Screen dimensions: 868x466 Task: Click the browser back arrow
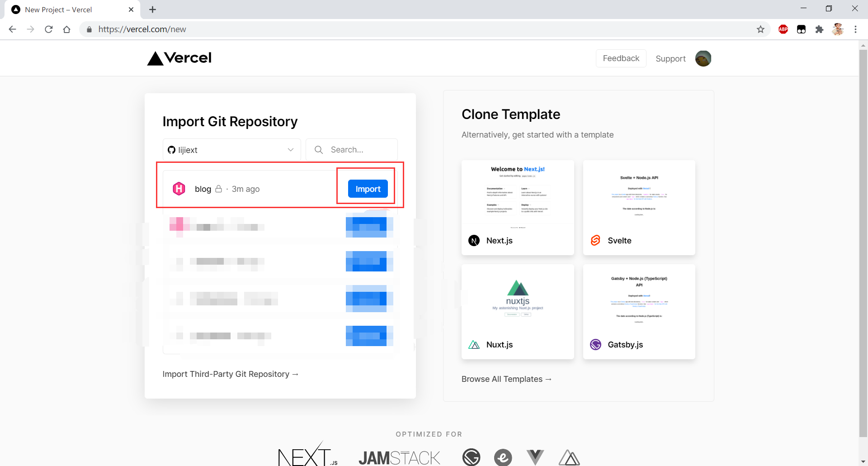pyautogui.click(x=12, y=29)
